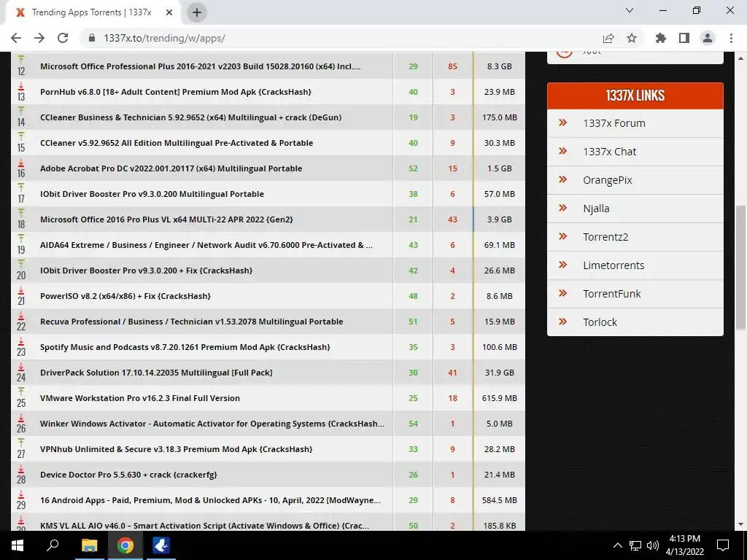The height and width of the screenshot is (560, 747).
Task: Open IObit Driver Booster Pro + Fix torrent
Action: click(x=146, y=271)
